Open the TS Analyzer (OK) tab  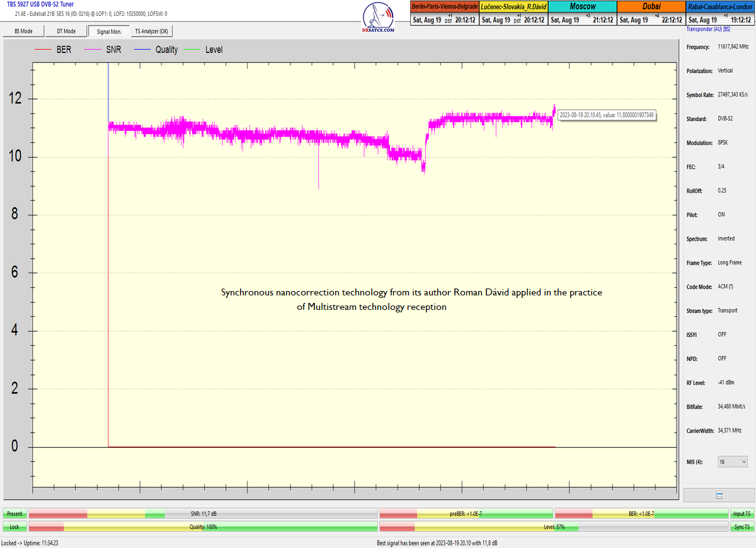click(151, 31)
